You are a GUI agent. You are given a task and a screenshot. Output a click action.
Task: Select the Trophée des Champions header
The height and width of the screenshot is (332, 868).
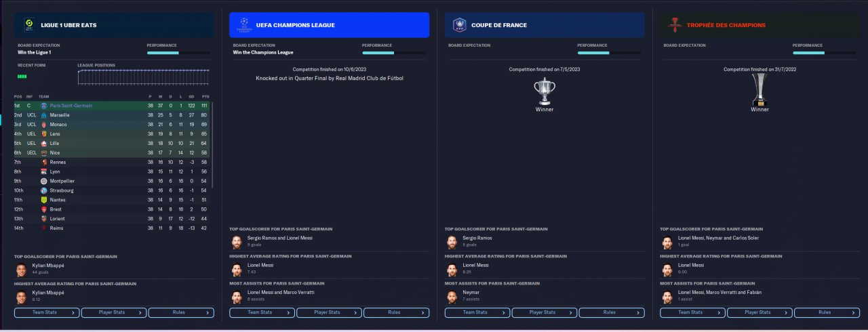pyautogui.click(x=759, y=25)
